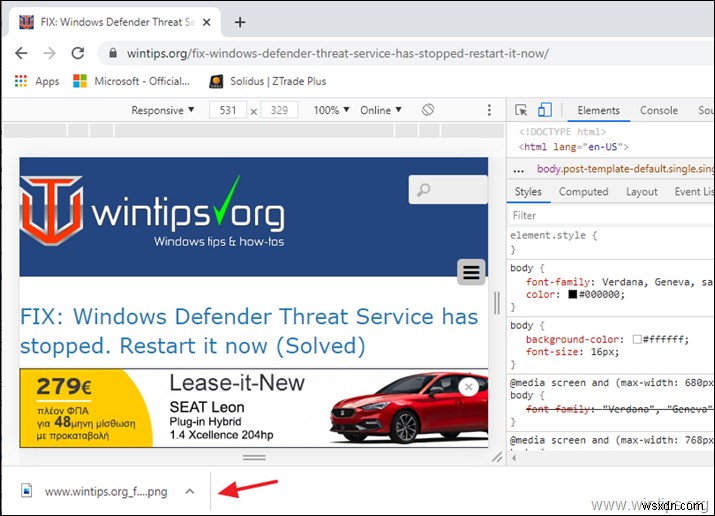Click the font-family Verdana declaration

pos(619,282)
